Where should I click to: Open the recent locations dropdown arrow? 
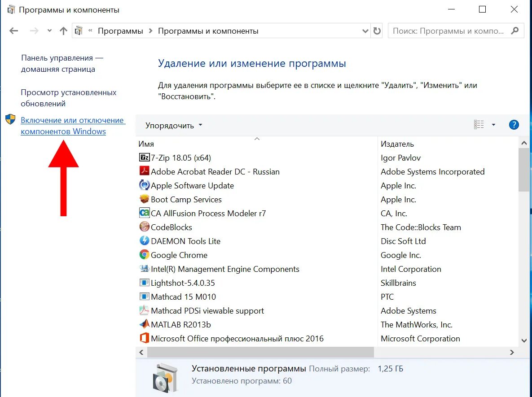point(49,31)
